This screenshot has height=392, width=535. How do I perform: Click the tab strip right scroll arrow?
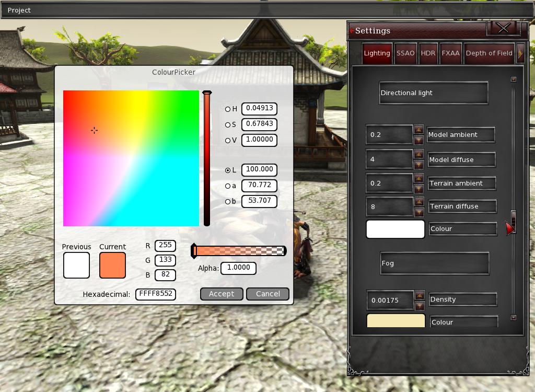point(520,53)
